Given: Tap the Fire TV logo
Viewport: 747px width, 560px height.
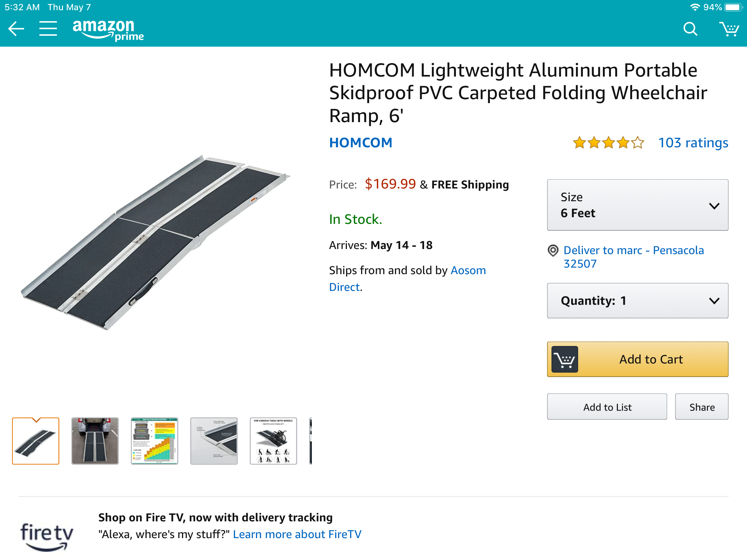Looking at the screenshot, I should 47,536.
